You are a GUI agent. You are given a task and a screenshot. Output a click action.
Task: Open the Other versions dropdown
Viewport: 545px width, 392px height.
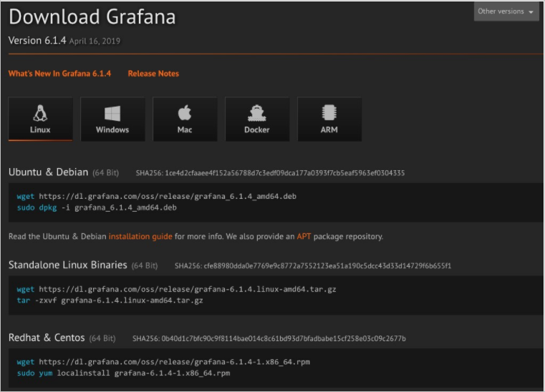click(506, 11)
